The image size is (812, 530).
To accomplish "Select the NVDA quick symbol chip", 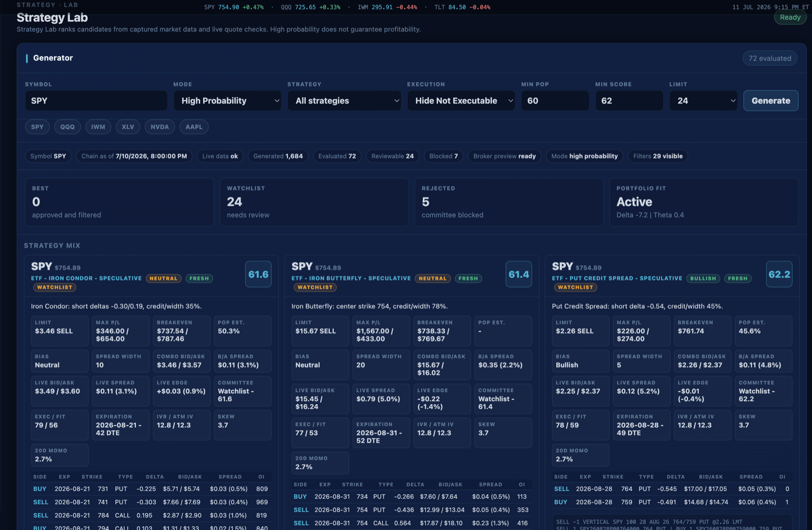I will pos(160,127).
